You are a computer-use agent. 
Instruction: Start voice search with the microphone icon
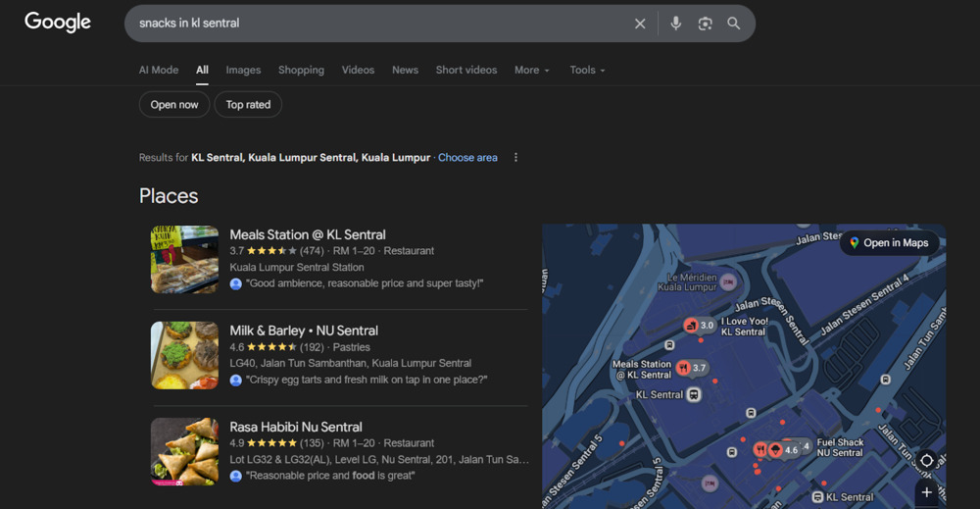[x=675, y=24]
